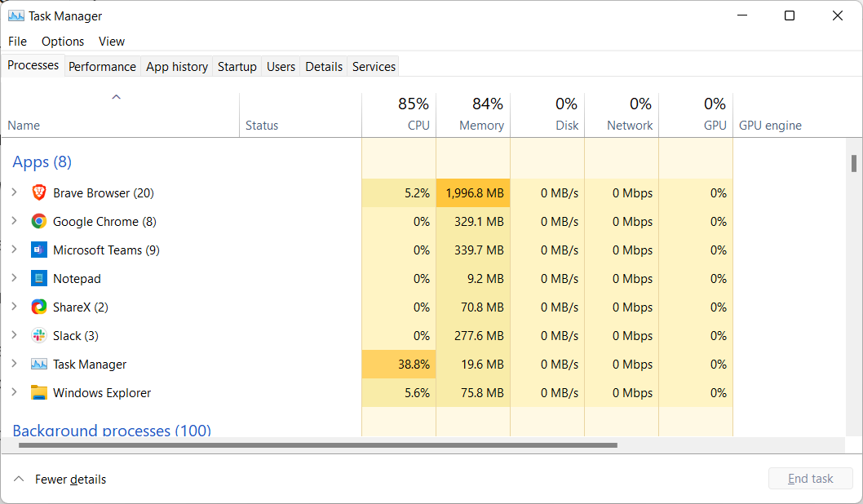Expand the Notepad process entry
Viewport: 863px width, 504px height.
(15, 278)
